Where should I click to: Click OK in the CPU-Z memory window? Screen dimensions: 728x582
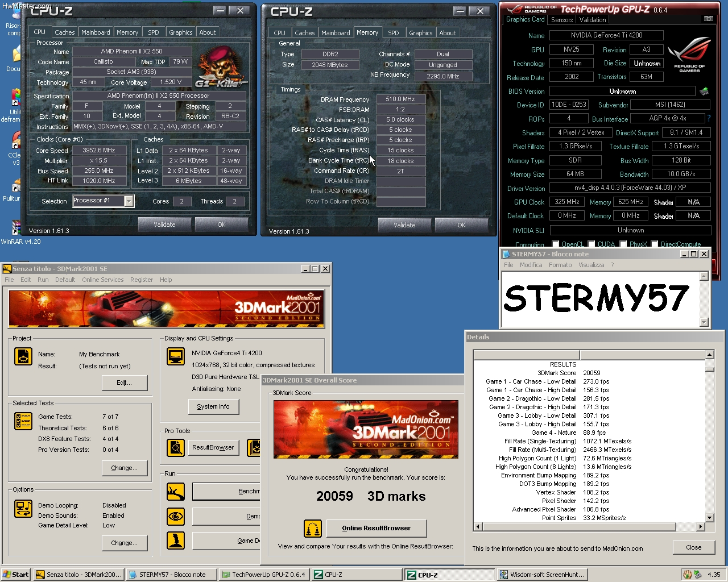pyautogui.click(x=461, y=225)
